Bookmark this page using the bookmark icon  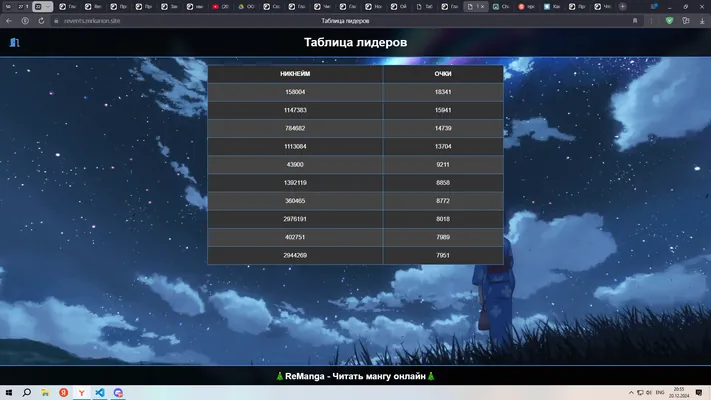(x=635, y=21)
